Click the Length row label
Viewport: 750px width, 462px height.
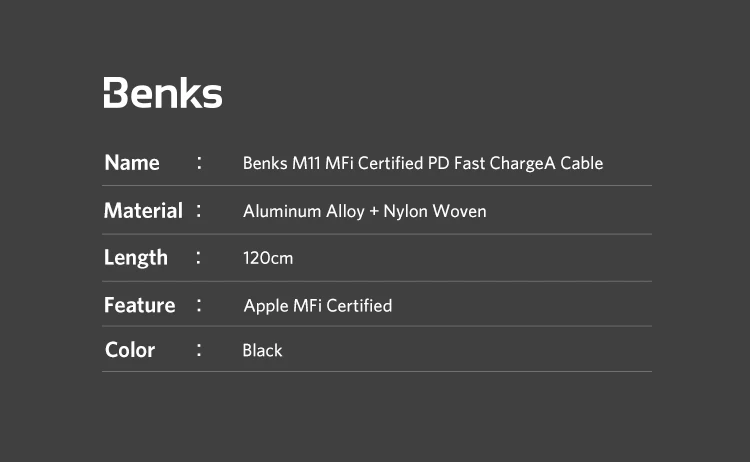(136, 257)
